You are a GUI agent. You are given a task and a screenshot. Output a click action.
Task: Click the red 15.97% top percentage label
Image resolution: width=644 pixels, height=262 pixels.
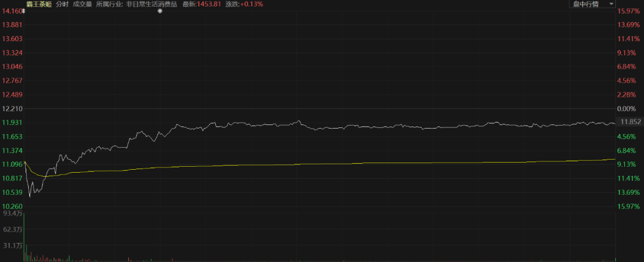(x=628, y=11)
